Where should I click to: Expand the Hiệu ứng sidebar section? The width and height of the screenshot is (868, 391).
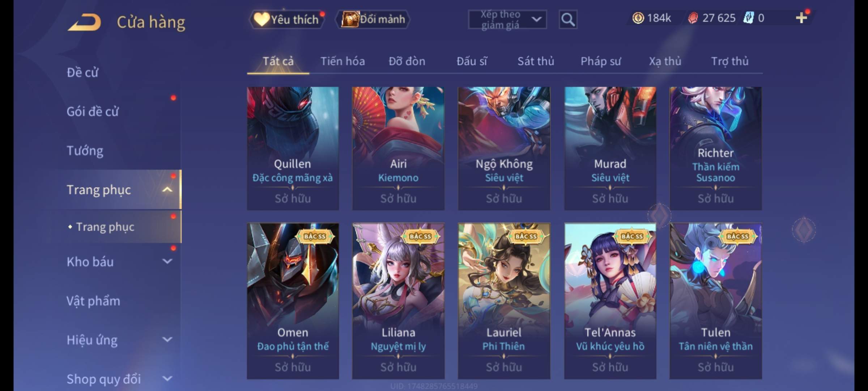pyautogui.click(x=167, y=340)
